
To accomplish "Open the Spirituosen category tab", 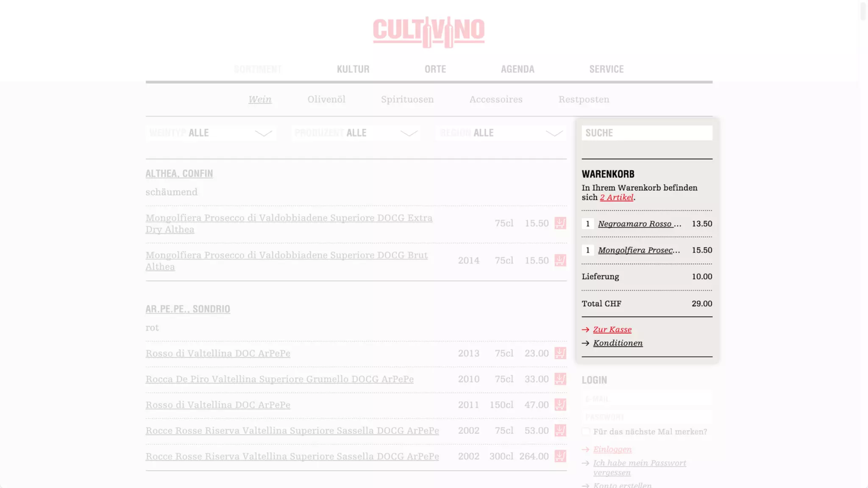I will click(407, 100).
